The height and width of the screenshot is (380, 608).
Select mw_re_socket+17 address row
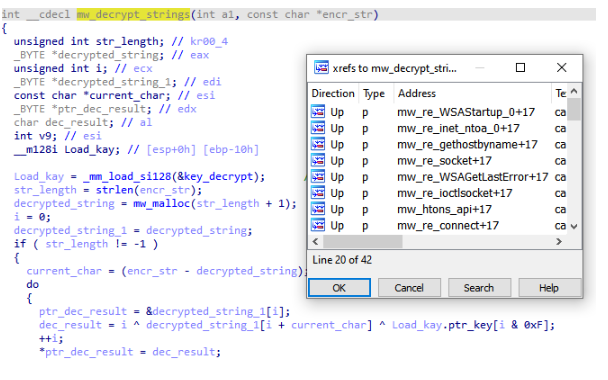444,161
